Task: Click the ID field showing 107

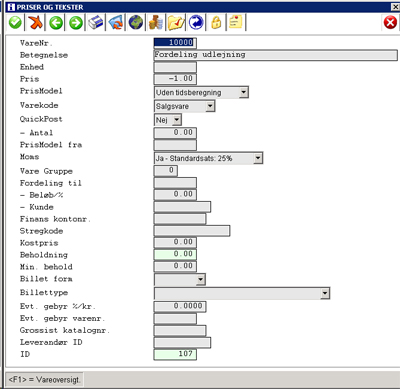Action: coord(175,354)
